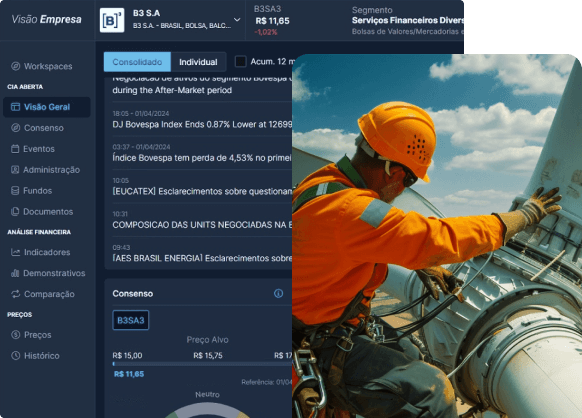Click the B3SA3 ticker in header
Viewport: 582px width, 418px height.
[x=267, y=9]
